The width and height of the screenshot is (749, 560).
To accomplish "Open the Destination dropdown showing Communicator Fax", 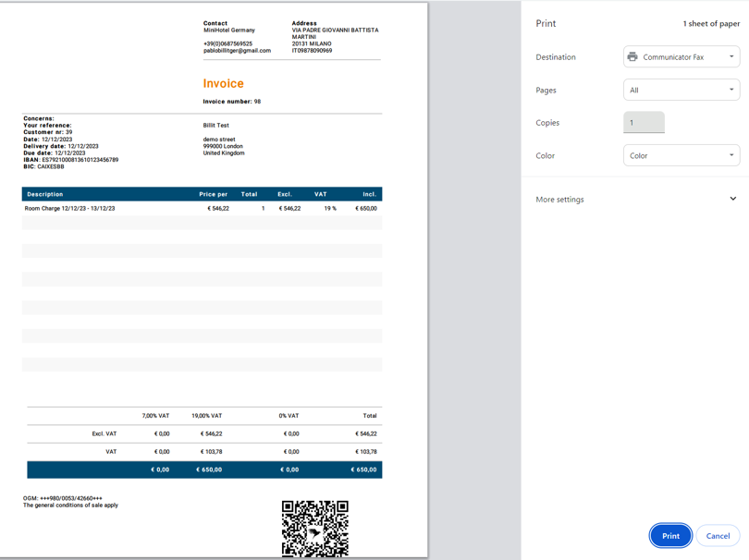I will coord(681,57).
